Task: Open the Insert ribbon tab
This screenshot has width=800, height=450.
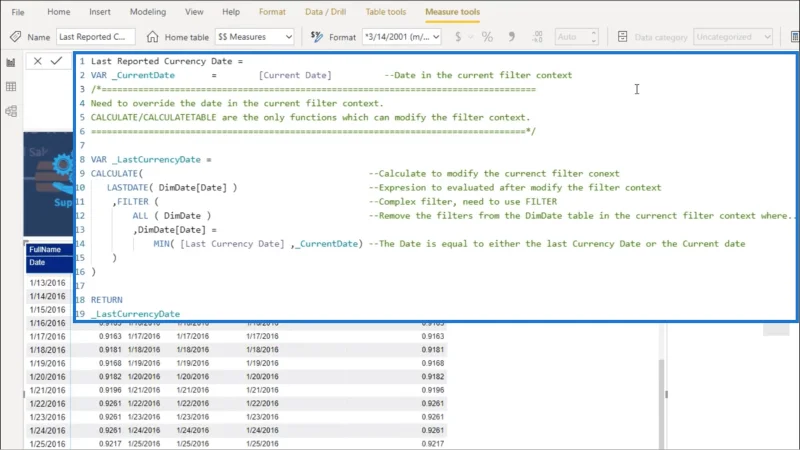Action: (99, 12)
